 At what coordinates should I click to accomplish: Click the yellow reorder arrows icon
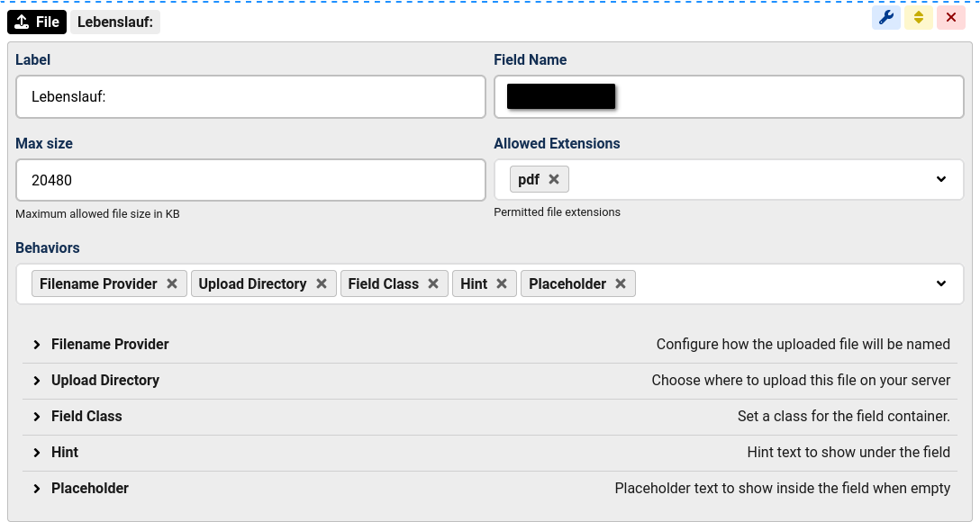(919, 18)
